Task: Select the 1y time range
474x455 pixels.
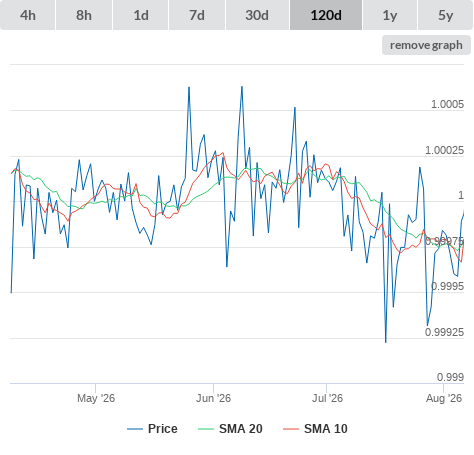Action: [390, 15]
